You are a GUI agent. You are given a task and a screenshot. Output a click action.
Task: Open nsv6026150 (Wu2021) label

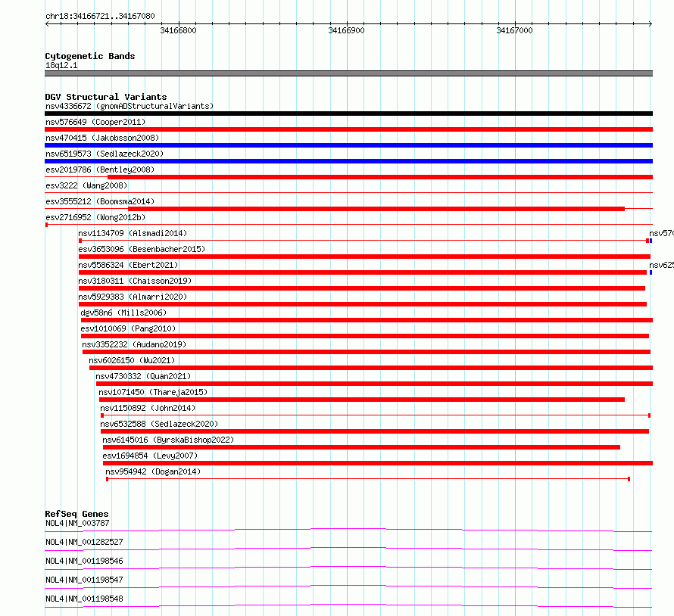pos(132,360)
